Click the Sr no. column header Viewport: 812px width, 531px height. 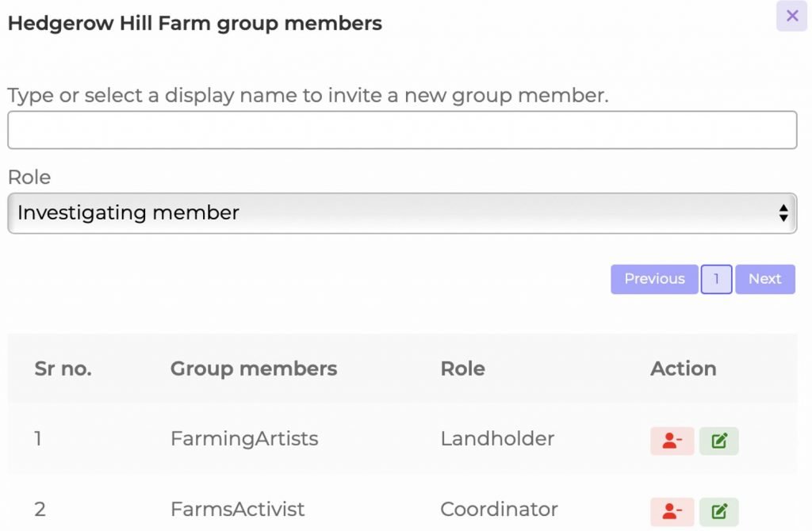coord(63,369)
